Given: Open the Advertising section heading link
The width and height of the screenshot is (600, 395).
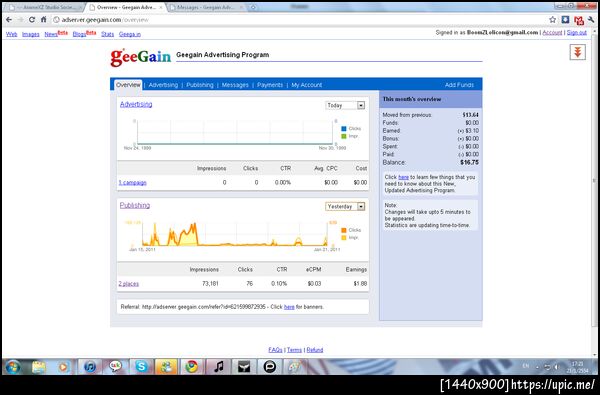Looking at the screenshot, I should click(136, 104).
